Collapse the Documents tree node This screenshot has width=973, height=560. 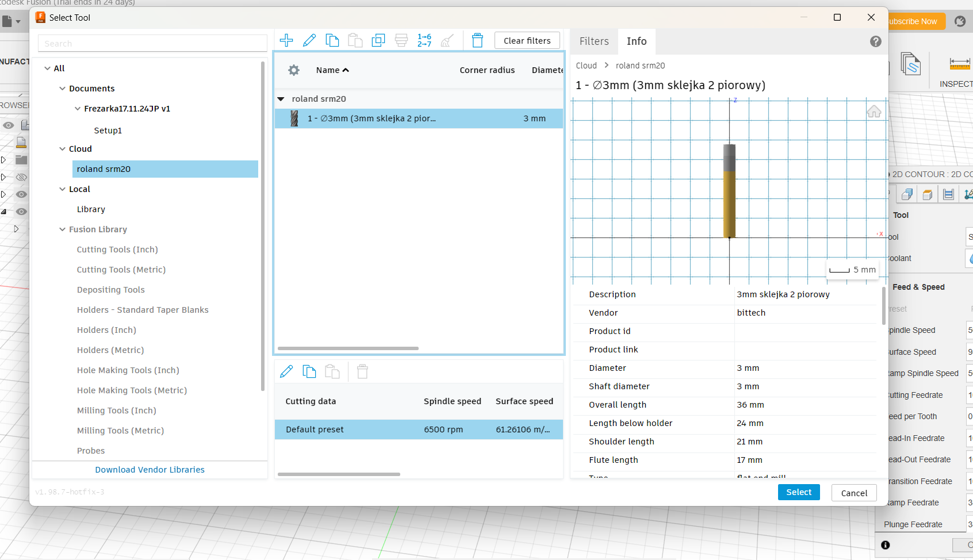click(62, 89)
